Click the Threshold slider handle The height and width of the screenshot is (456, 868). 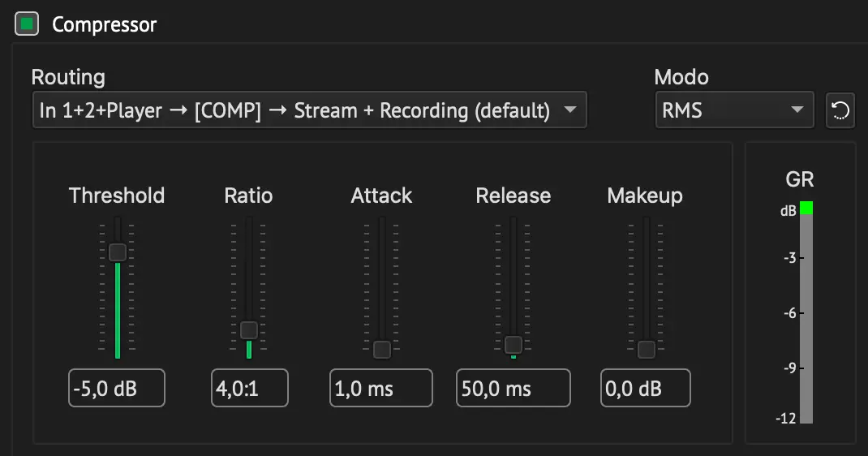point(118,252)
